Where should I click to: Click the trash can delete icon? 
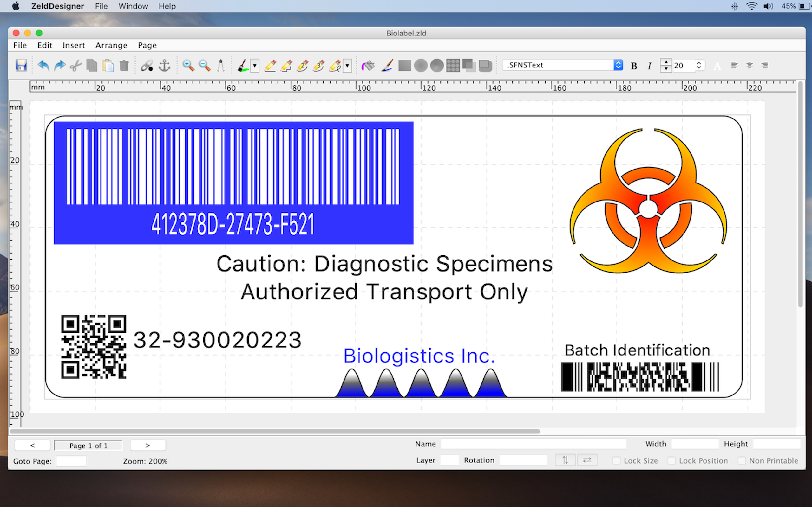coord(124,65)
